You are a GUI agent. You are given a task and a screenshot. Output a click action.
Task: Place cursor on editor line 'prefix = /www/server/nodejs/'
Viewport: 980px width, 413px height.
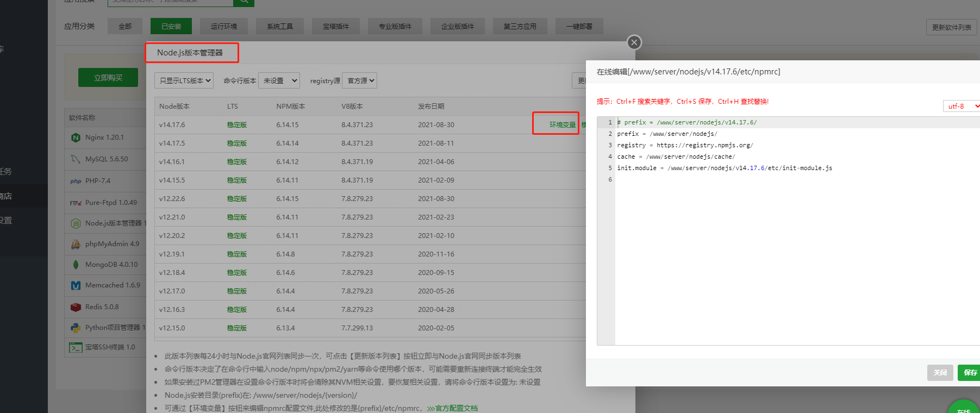point(667,134)
